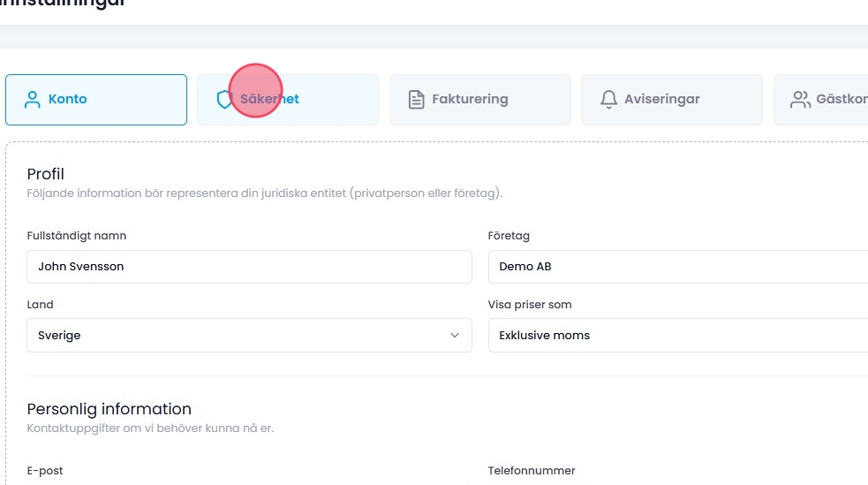The height and width of the screenshot is (485, 868).
Task: Click the Företag field containing Demo AB
Action: (677, 267)
